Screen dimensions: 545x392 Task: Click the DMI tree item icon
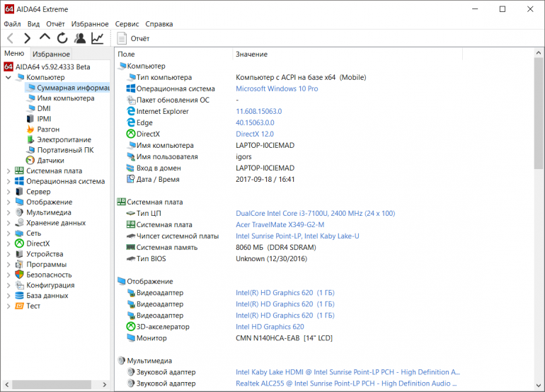click(31, 108)
